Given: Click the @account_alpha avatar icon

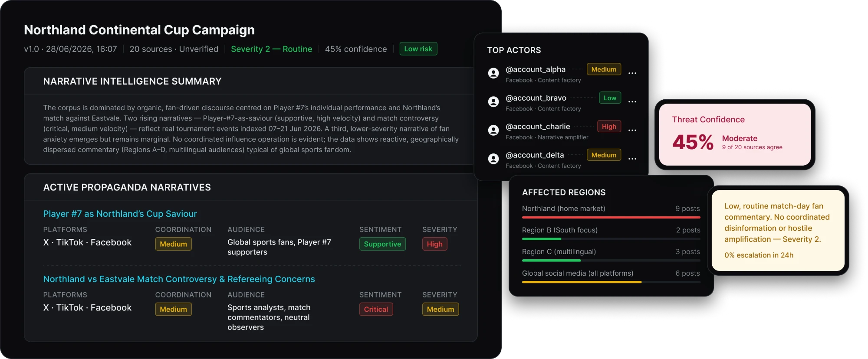Looking at the screenshot, I should point(493,73).
